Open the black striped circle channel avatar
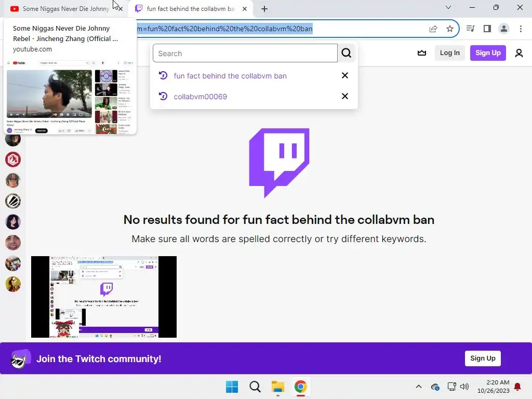The width and height of the screenshot is (532, 399). point(13,201)
